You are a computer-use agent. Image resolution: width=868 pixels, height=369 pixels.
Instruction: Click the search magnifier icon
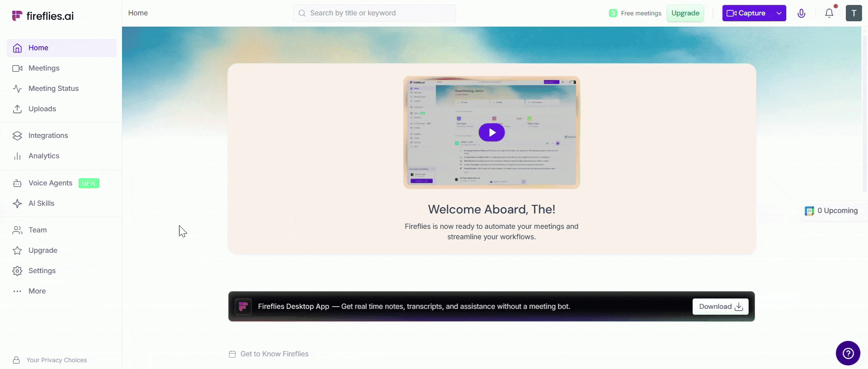coord(302,13)
